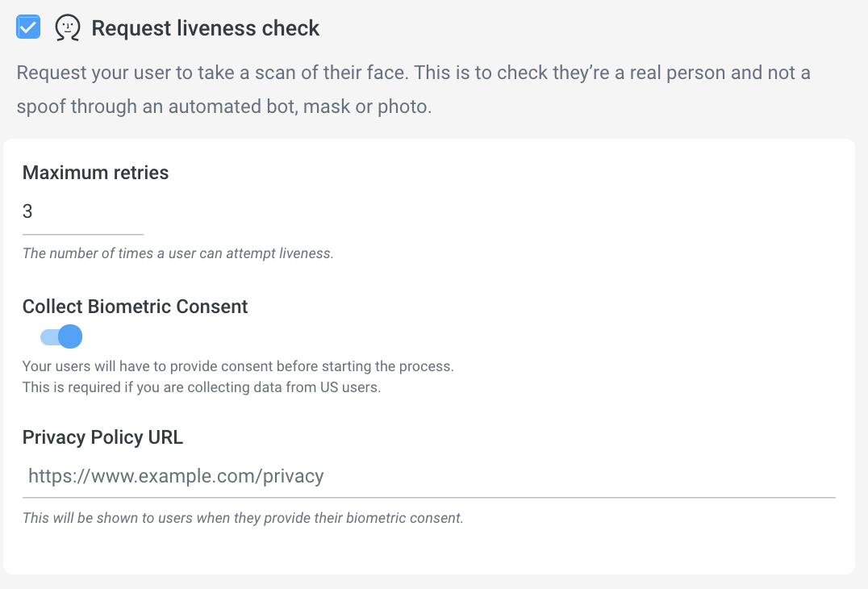Click the biometric consent hint below the URL field
This screenshot has height=589, width=868.
point(243,518)
